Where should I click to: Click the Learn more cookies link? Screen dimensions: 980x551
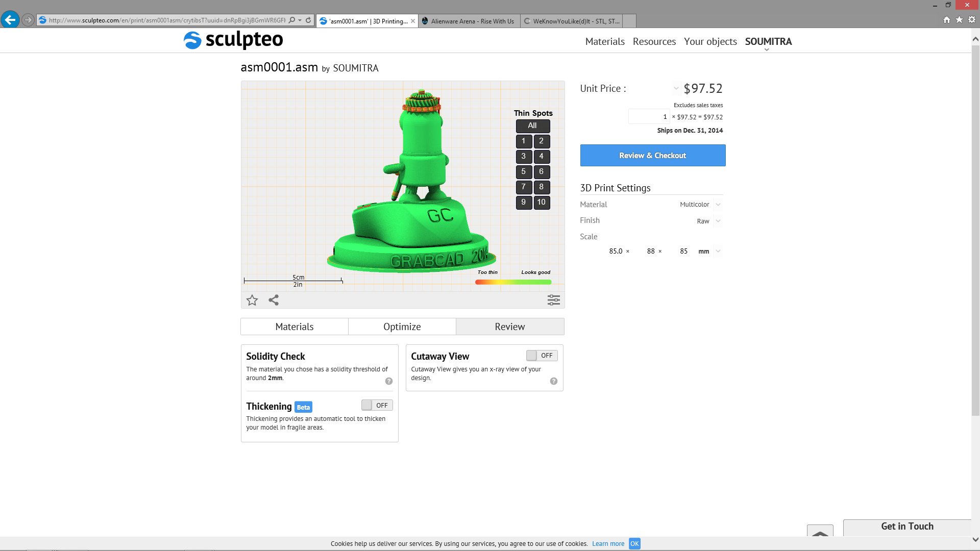tap(608, 544)
